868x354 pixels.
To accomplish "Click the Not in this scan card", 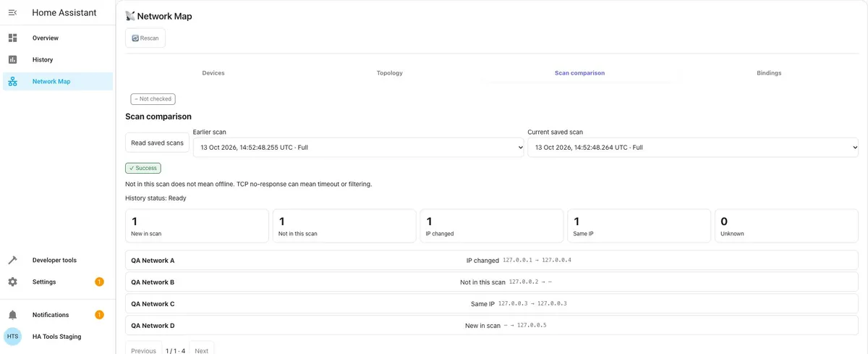I will (344, 226).
